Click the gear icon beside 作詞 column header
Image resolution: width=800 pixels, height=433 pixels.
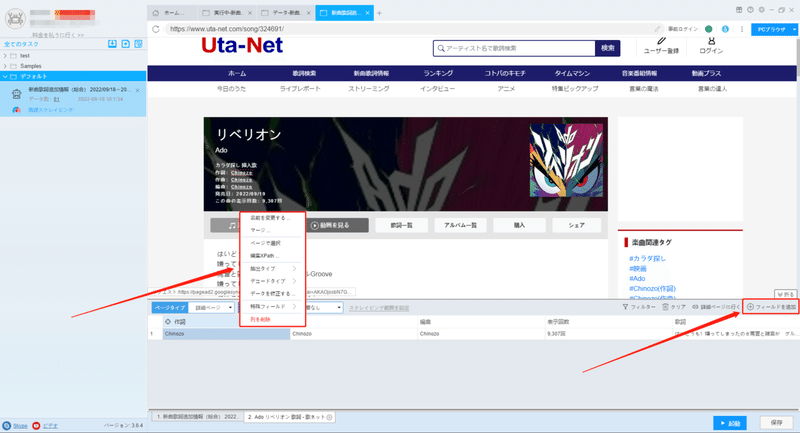[168, 322]
